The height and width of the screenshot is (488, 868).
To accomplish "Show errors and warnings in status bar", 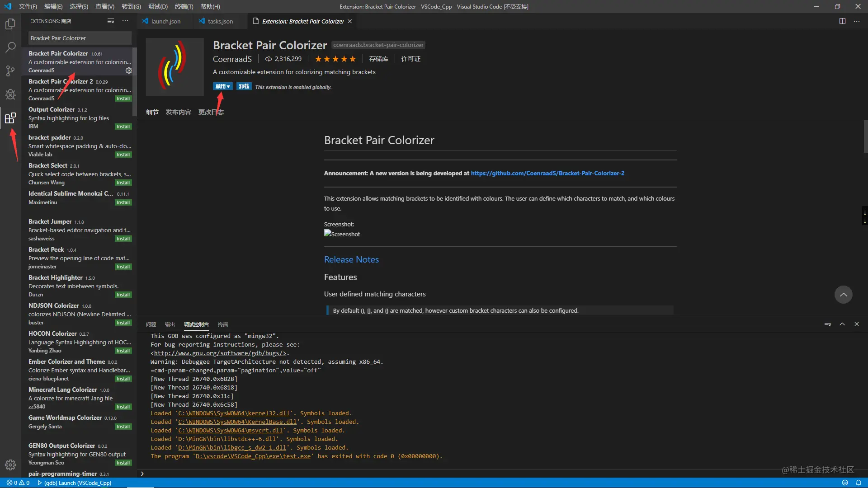I will [18, 483].
